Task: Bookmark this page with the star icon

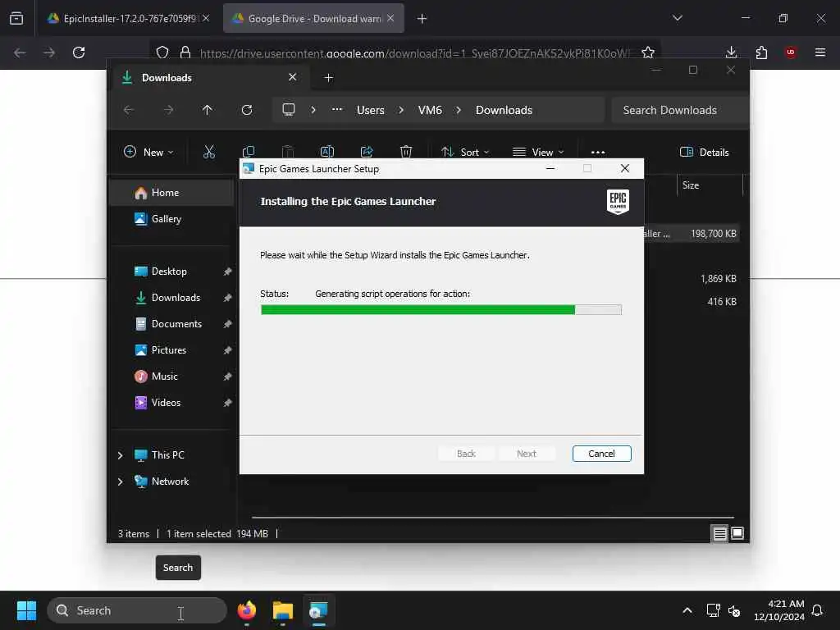Action: (x=648, y=52)
